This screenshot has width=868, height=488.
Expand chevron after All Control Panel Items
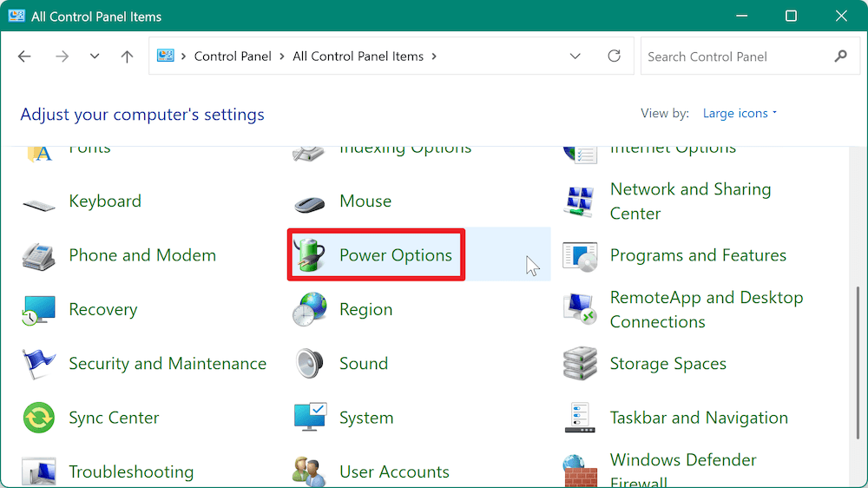point(434,56)
